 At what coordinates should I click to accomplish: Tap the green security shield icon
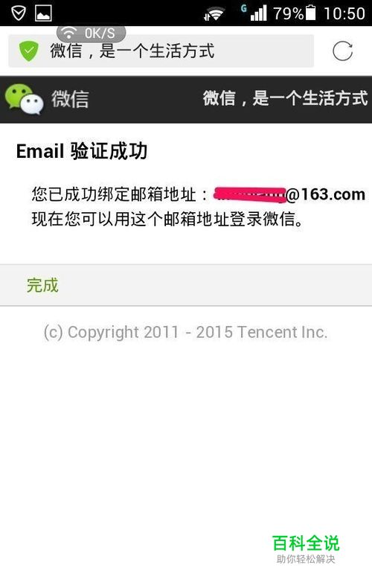coord(29,51)
